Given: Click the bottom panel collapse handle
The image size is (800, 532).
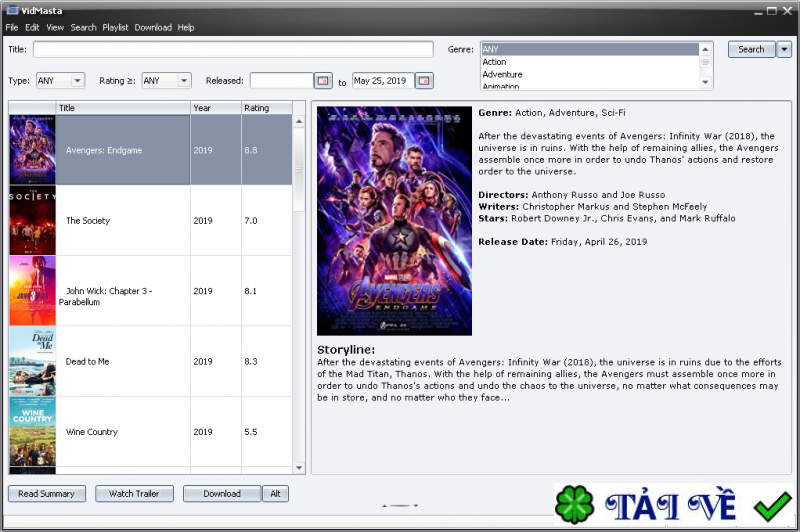Looking at the screenshot, I should 400,505.
